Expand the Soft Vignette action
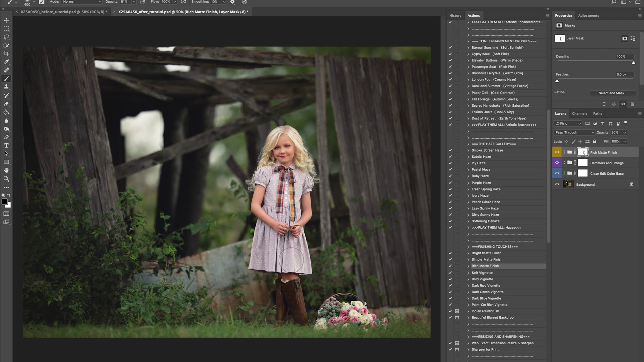This screenshot has width=644, height=362. [x=468, y=273]
